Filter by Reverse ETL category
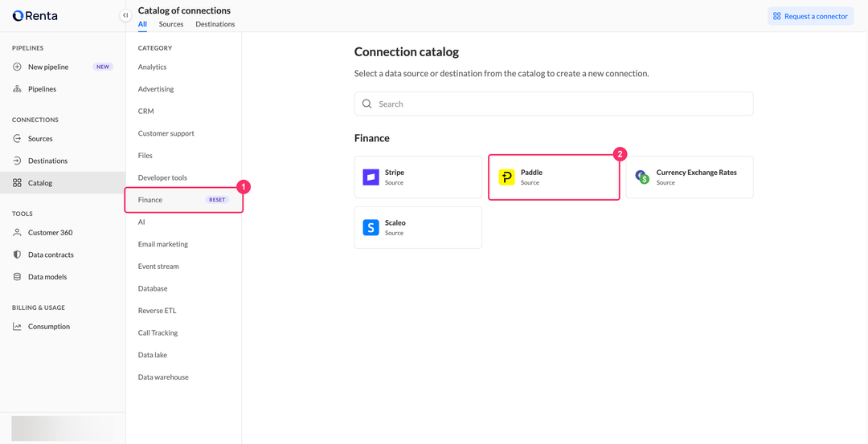The width and height of the screenshot is (868, 444). coord(157,310)
